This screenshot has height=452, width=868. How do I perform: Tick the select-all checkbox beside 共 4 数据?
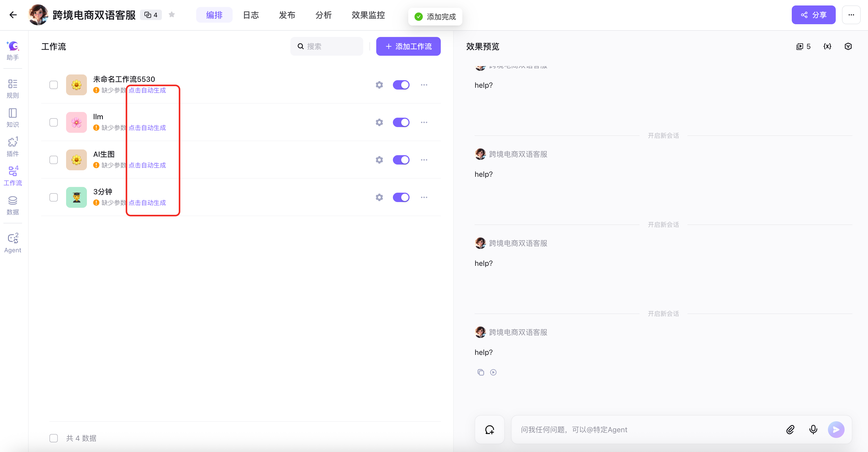(54, 438)
